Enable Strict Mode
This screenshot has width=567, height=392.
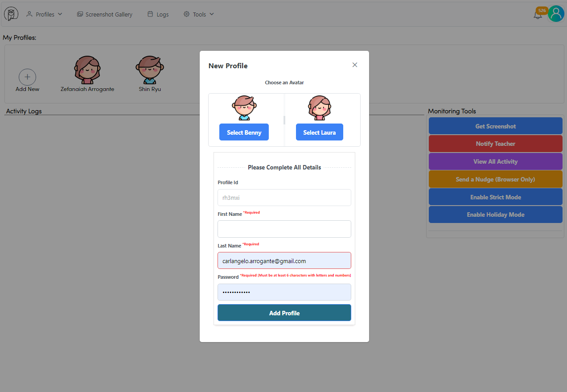[495, 197]
